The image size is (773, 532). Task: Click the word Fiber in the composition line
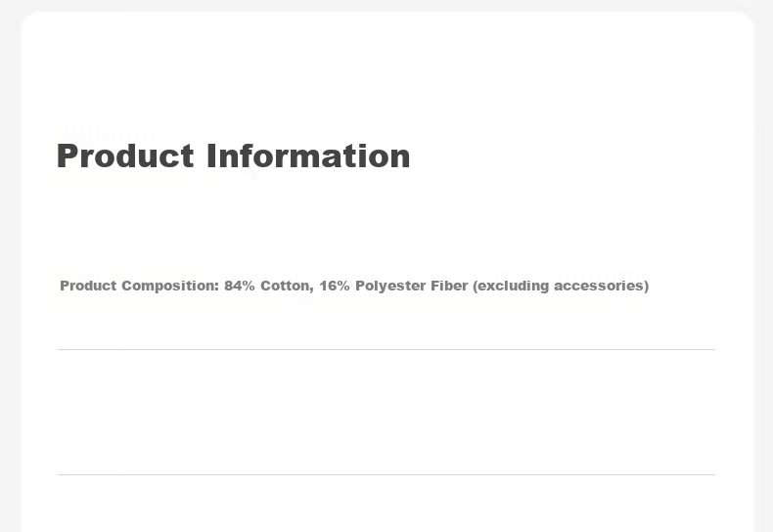[449, 286]
